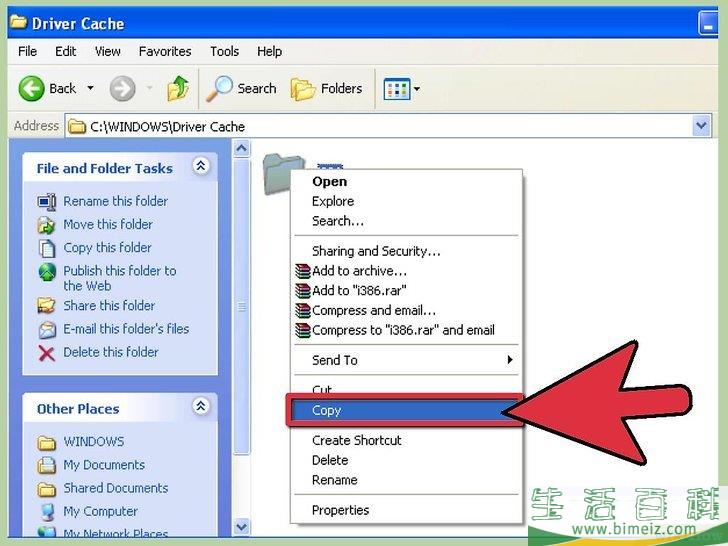This screenshot has height=546, width=728.
Task: Click the Back arrow icon
Action: pyautogui.click(x=32, y=89)
